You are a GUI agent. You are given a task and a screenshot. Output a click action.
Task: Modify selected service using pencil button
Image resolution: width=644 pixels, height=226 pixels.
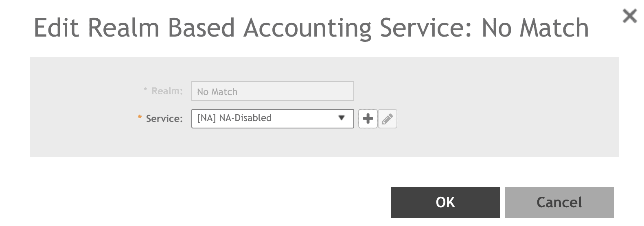pos(388,119)
